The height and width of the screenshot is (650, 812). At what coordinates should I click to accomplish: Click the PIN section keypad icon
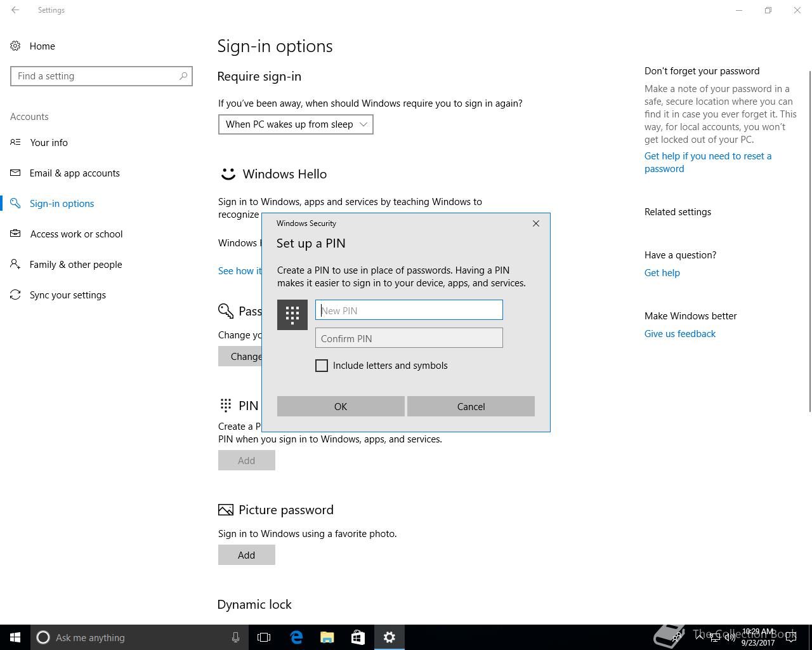pyautogui.click(x=226, y=405)
